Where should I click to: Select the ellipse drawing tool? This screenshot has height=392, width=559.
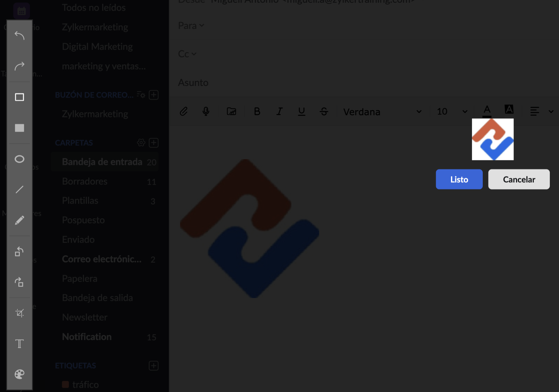click(x=20, y=159)
